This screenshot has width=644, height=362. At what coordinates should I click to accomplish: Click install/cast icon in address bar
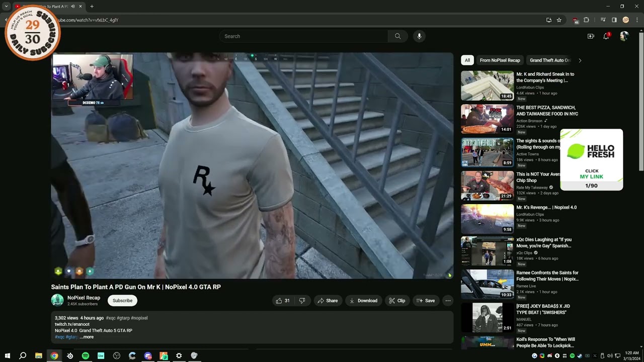549,20
